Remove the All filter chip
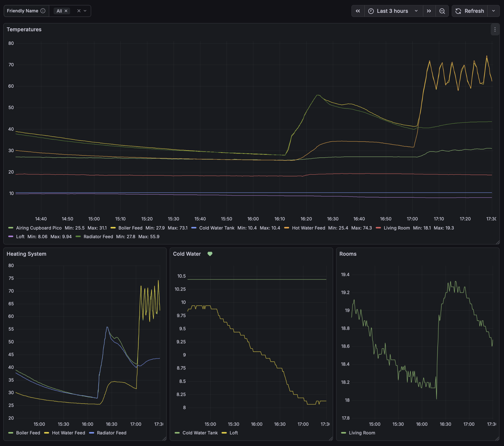The image size is (504, 446). click(x=66, y=11)
